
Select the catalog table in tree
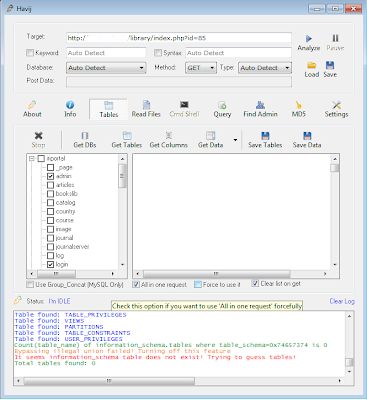[x=65, y=203]
